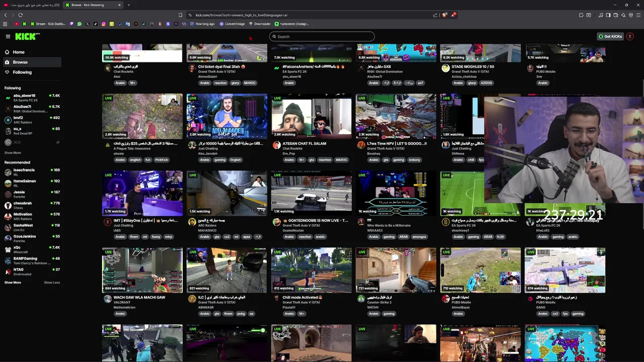Open recommended channel BAMFGaming
This screenshot has width=644, height=362.
[x=31, y=260]
